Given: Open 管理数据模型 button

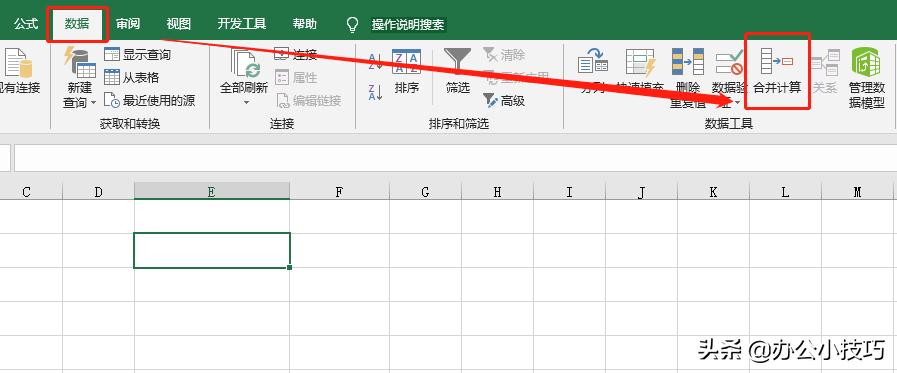Looking at the screenshot, I should point(866,78).
